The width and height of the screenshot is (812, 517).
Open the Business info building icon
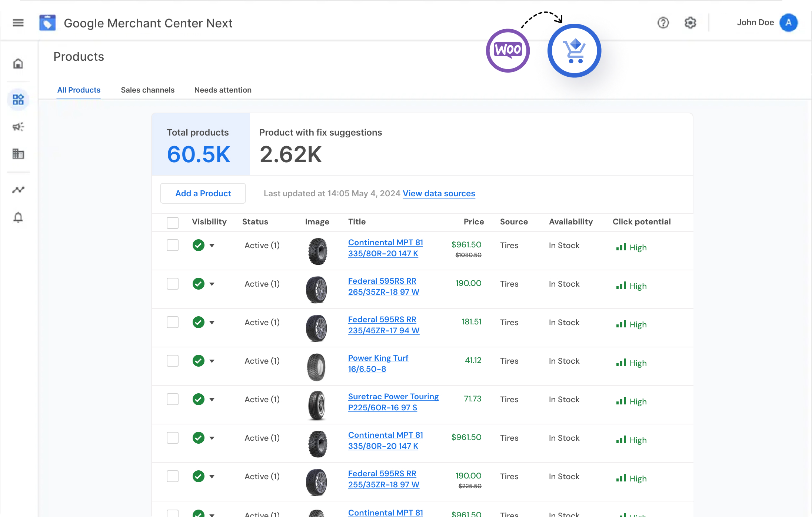click(18, 154)
